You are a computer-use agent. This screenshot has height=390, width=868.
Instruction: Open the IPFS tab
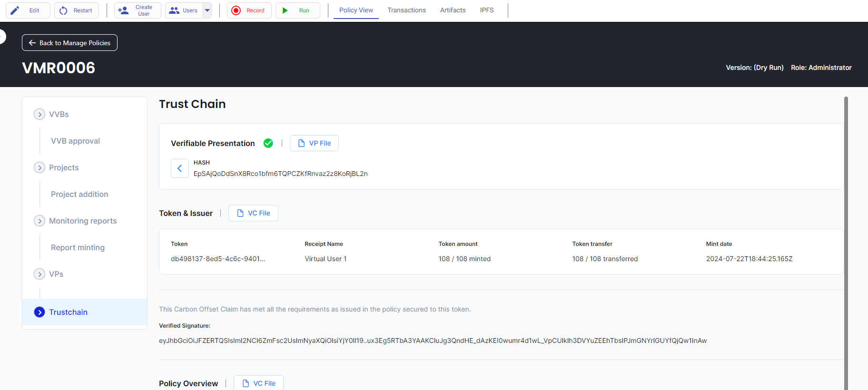tap(486, 10)
